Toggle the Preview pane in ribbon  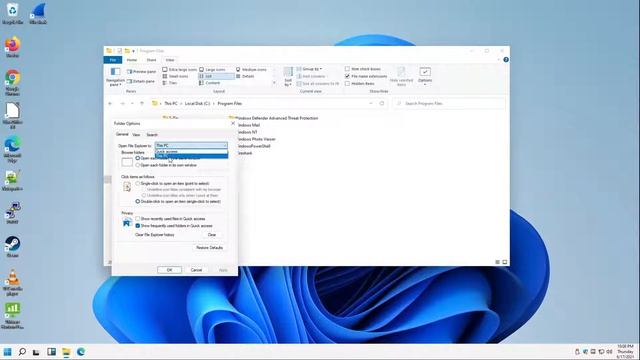tap(141, 71)
